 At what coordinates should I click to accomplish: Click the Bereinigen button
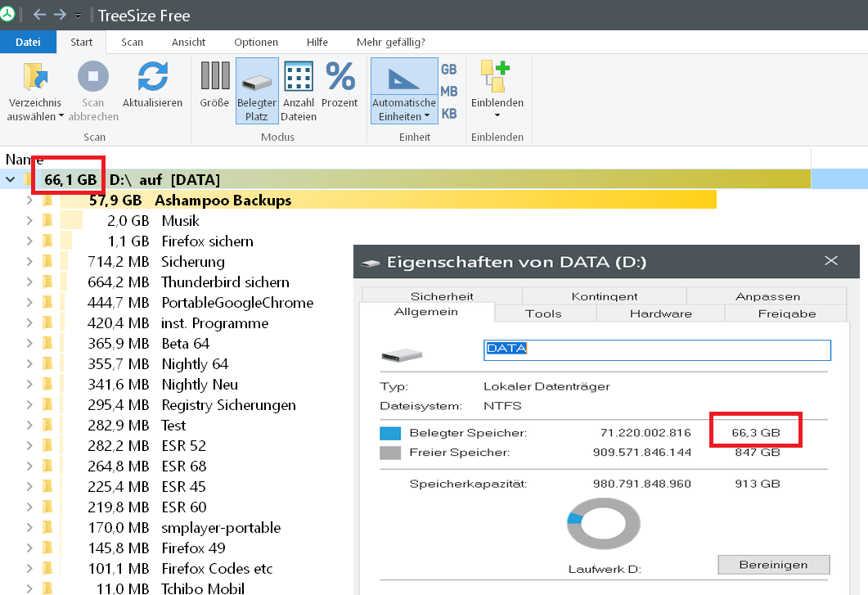[773, 565]
